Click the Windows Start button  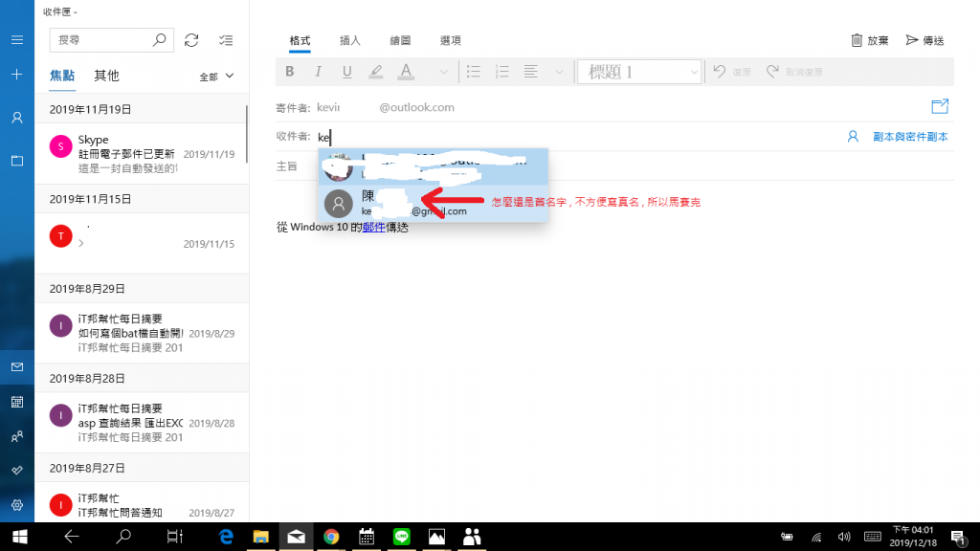tap(19, 537)
